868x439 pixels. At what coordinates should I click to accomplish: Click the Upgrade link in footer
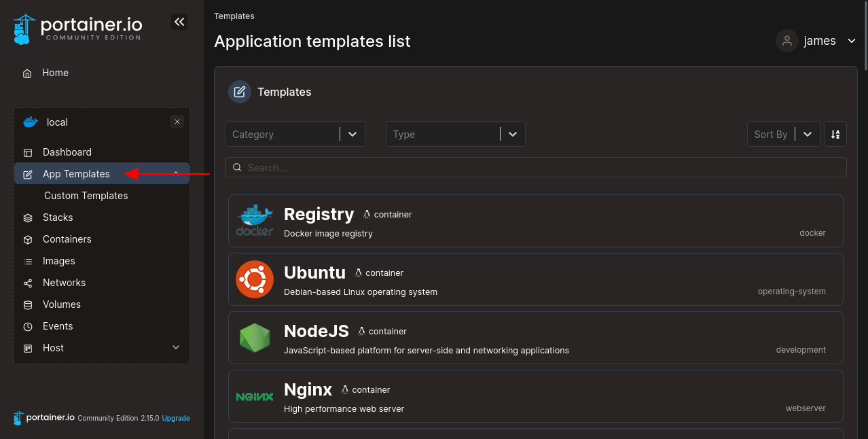176,418
